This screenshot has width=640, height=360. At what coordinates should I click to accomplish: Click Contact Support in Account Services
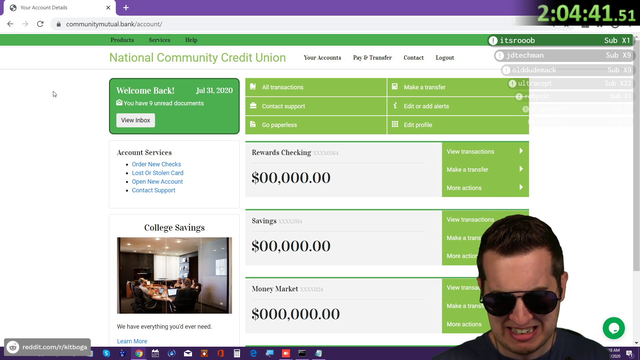point(153,190)
